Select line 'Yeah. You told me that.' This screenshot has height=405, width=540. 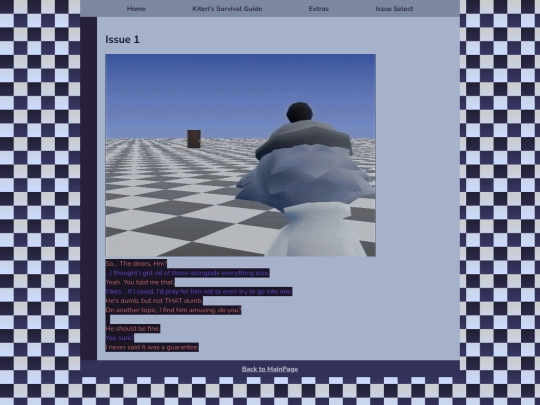pos(140,282)
